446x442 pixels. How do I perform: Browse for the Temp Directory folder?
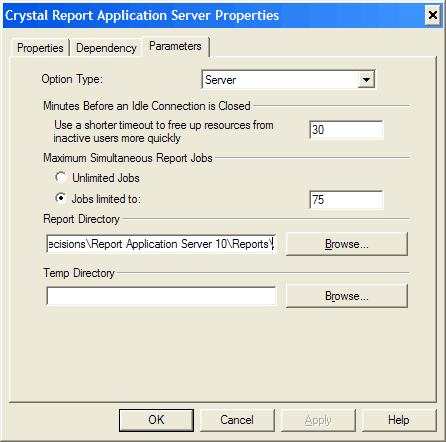(x=347, y=296)
